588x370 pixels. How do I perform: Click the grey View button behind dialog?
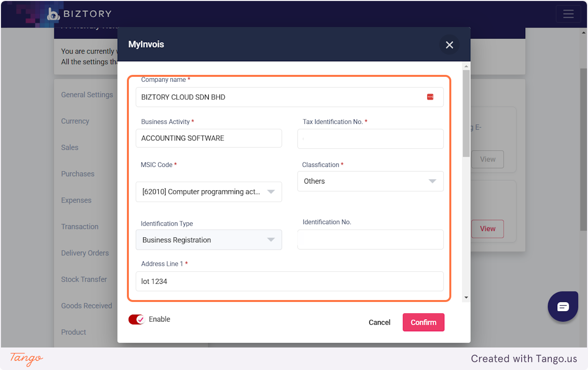pos(488,159)
